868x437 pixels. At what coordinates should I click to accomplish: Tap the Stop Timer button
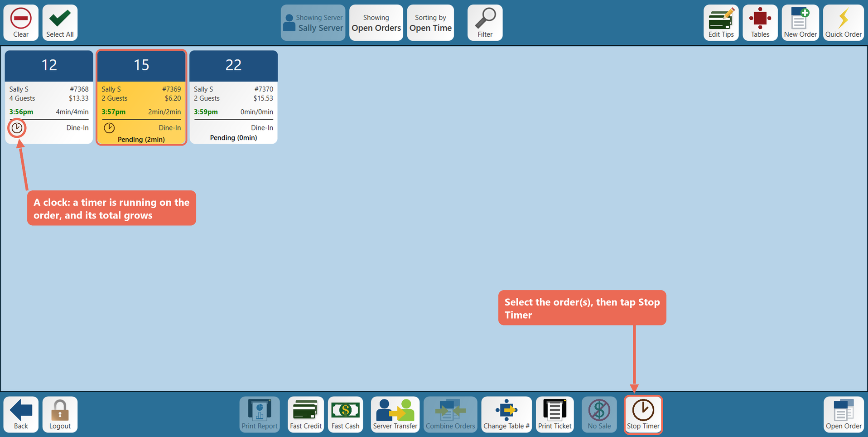[x=643, y=414]
